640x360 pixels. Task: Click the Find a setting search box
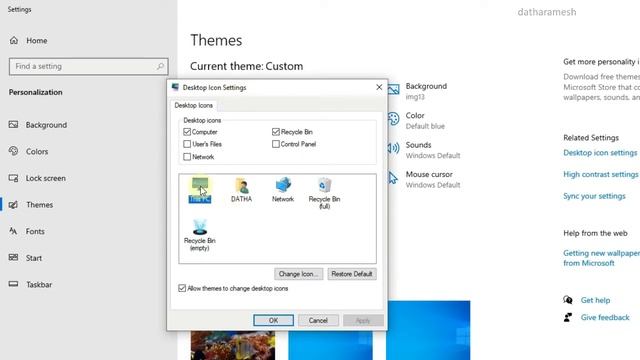point(89,66)
